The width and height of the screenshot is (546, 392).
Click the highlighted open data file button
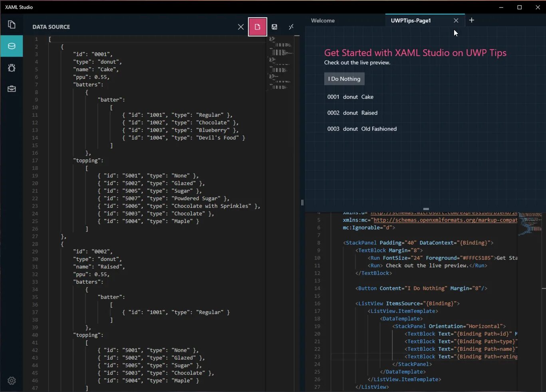pyautogui.click(x=257, y=27)
